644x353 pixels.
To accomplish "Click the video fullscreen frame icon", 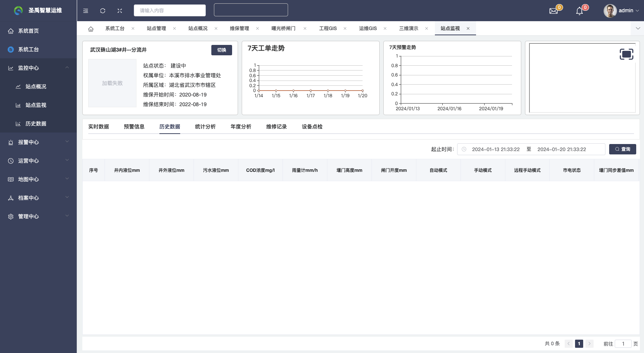I will click(626, 54).
